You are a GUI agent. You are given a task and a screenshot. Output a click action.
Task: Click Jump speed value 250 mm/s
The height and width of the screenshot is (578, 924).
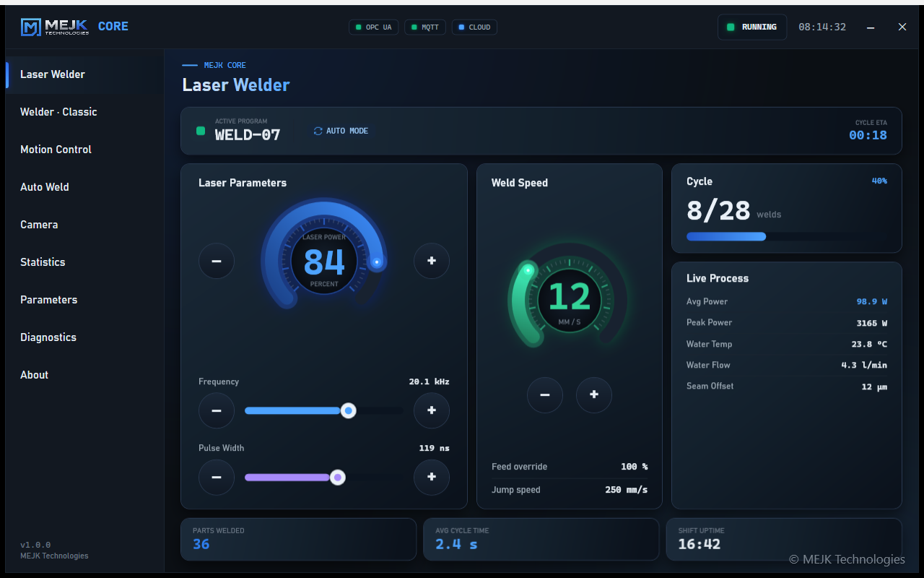626,490
